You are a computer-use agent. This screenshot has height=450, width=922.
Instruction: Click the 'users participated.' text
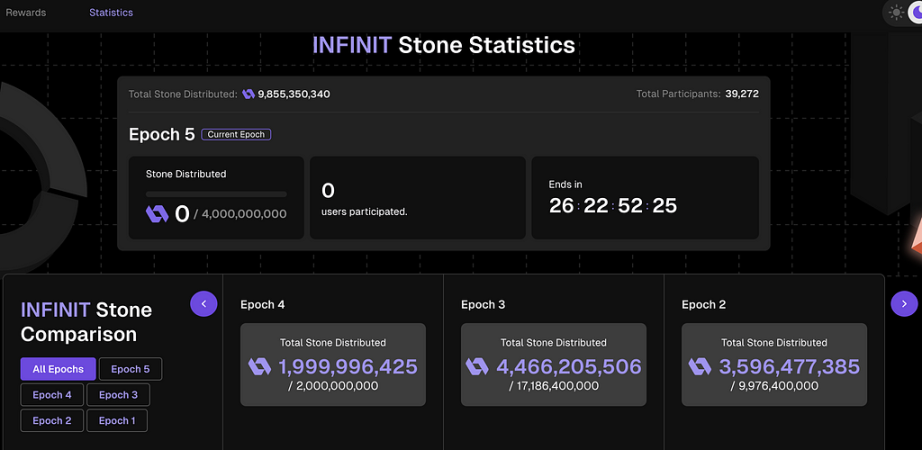(364, 212)
